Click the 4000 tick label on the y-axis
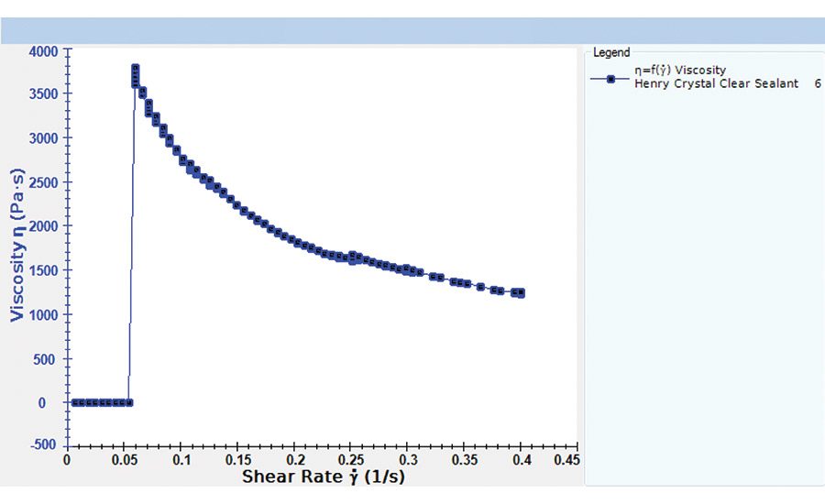Image resolution: width=825 pixels, height=504 pixels. (45, 50)
